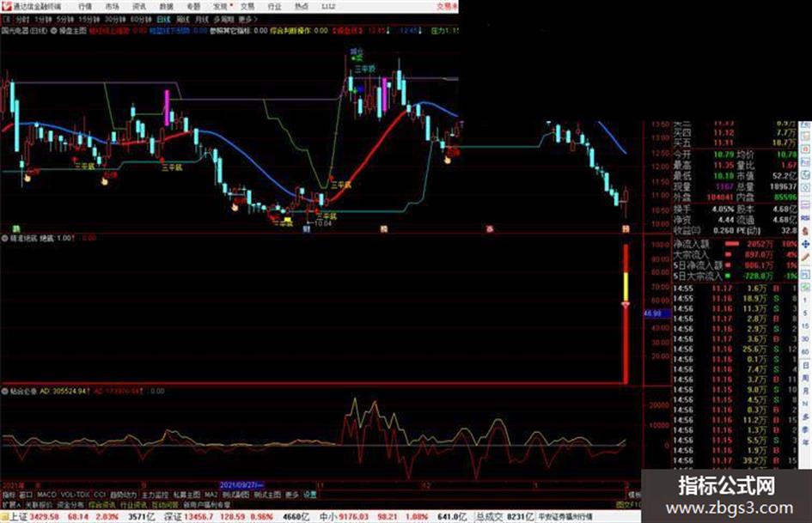The image size is (812, 523).
Task: Click the 指标 tab at bottom
Action: point(9,495)
